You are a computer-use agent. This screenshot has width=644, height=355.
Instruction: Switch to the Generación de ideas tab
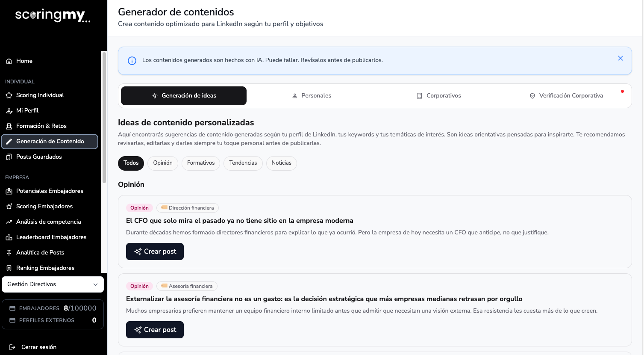coord(184,96)
